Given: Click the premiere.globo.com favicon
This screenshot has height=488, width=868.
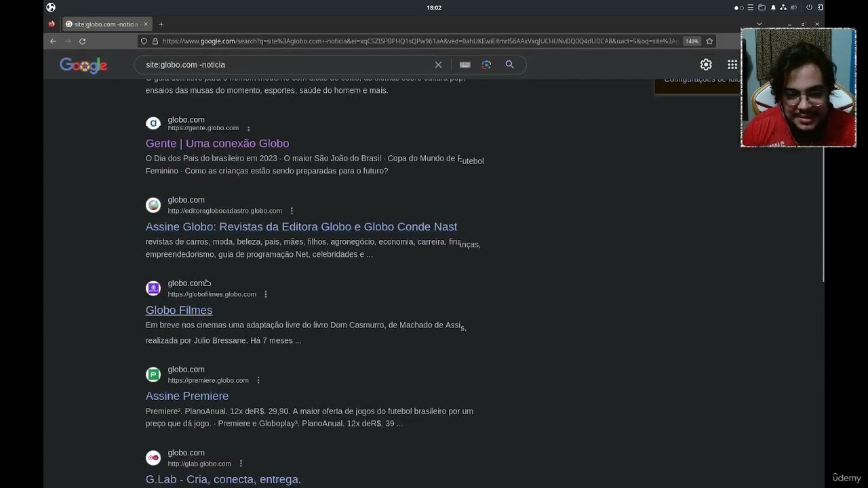Looking at the screenshot, I should point(153,374).
